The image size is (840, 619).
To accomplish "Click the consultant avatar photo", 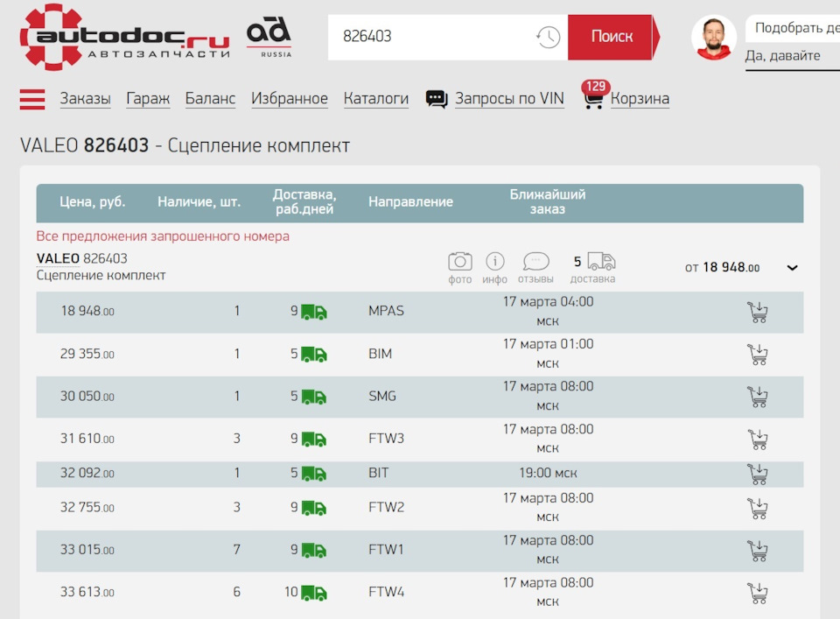I will tap(713, 38).
